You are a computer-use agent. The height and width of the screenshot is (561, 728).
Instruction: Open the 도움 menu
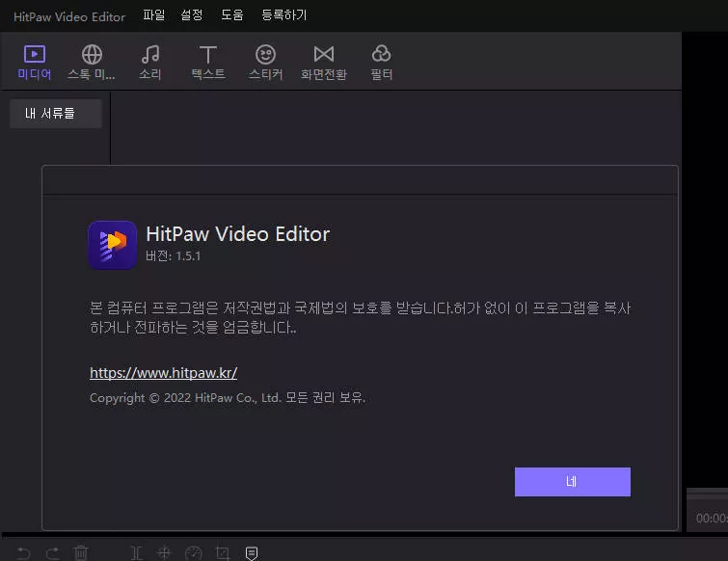[x=232, y=15]
